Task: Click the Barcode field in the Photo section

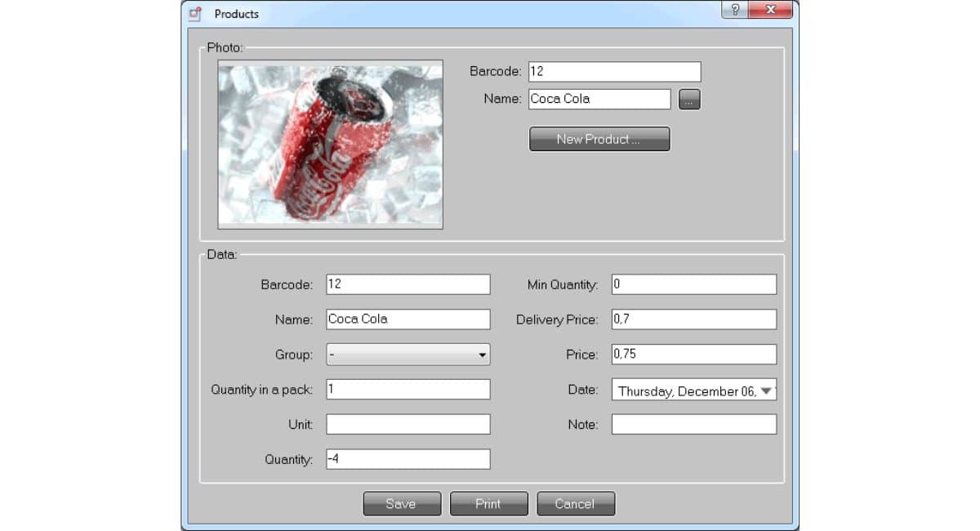Action: (x=614, y=71)
